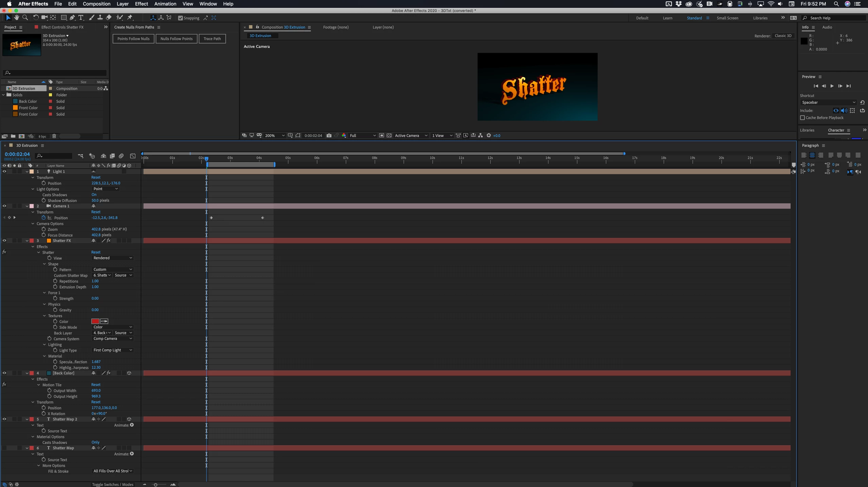Collapse the Camera 1 layer properties
868x487 pixels.
point(27,206)
